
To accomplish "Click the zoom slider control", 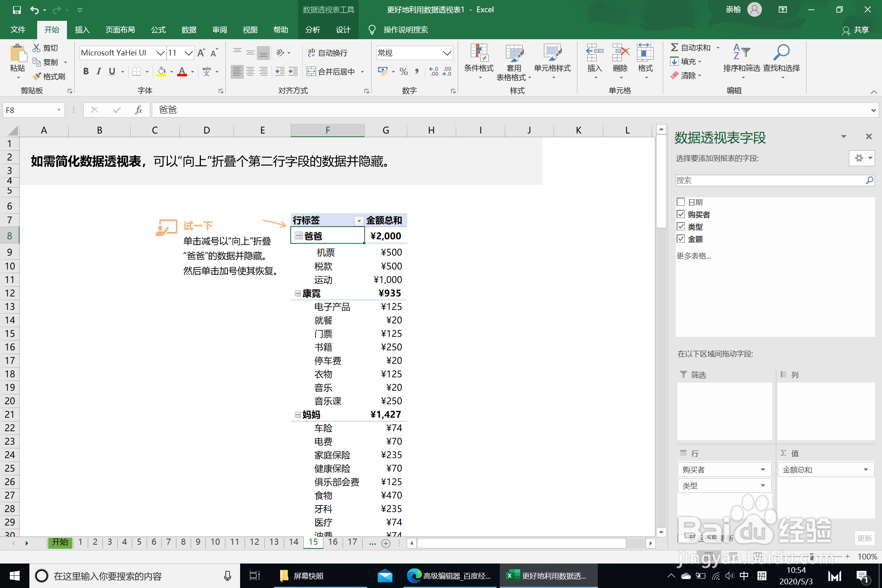I will (812, 557).
